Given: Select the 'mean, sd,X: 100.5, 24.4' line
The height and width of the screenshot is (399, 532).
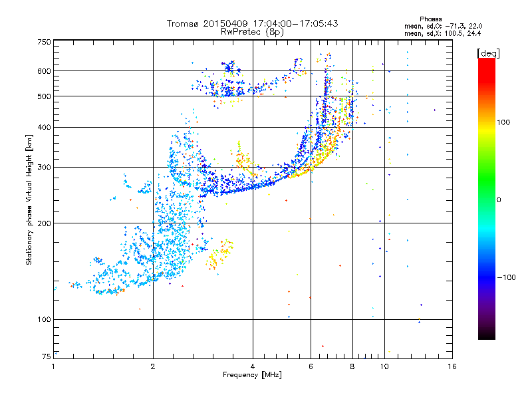Looking at the screenshot, I should pyautogui.click(x=442, y=33).
